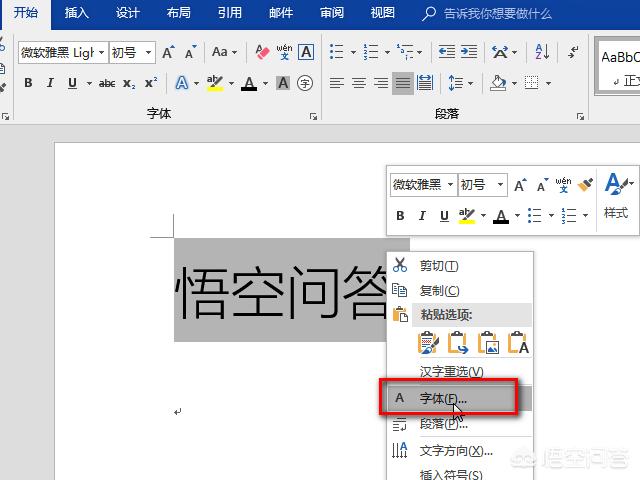Open ribbon font size dropdown

click(x=149, y=52)
